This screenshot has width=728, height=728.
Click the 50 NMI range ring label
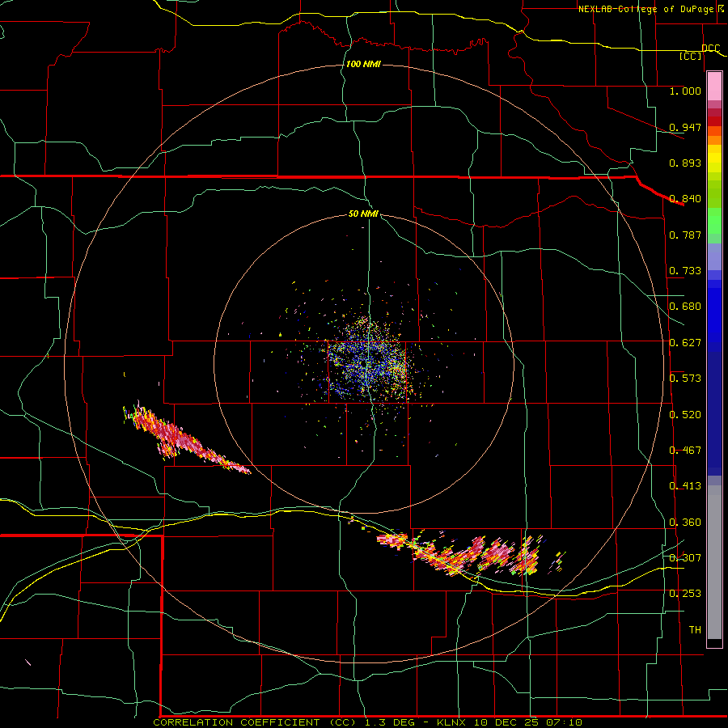click(363, 214)
